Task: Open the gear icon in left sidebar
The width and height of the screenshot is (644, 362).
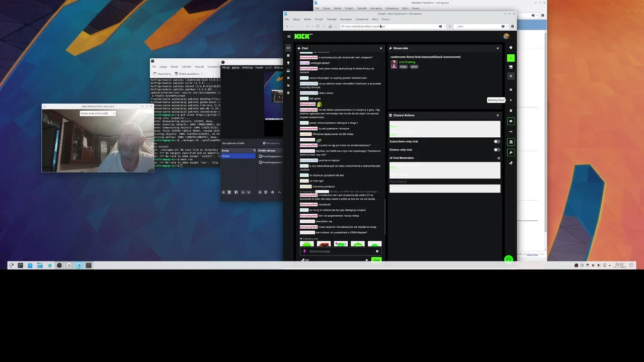Action: [288, 93]
